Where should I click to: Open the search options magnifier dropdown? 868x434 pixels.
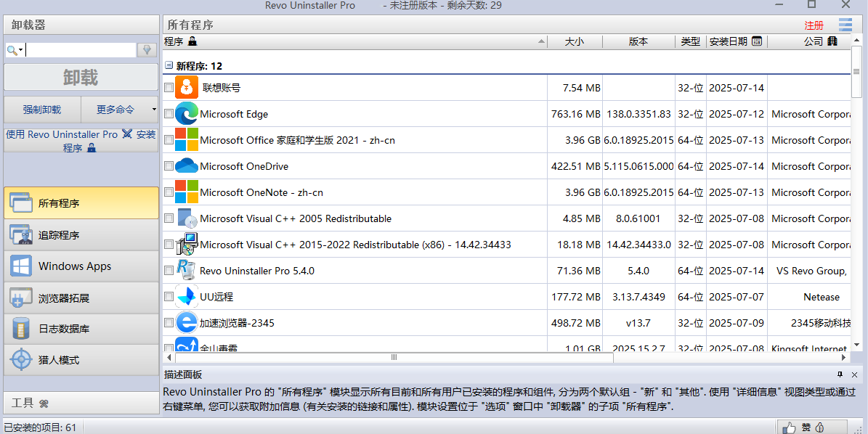[x=15, y=50]
